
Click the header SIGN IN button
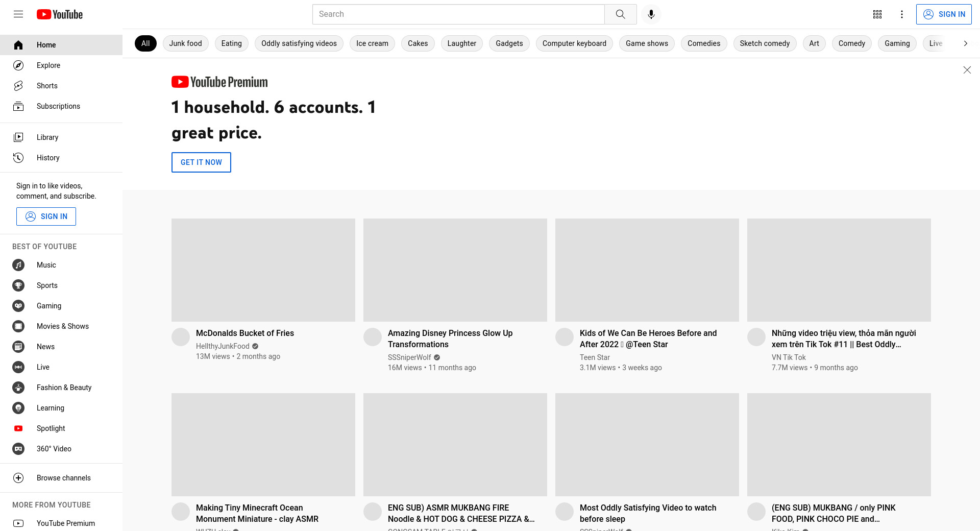coord(944,14)
